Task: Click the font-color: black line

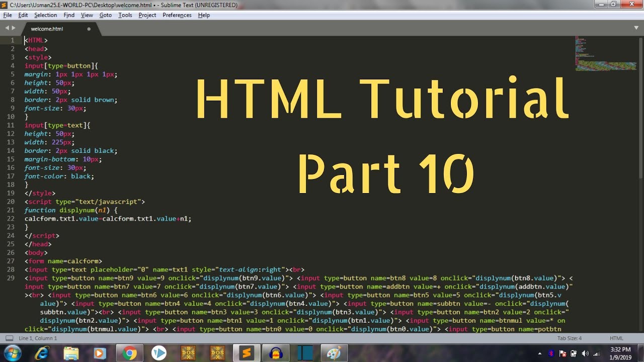Action: [59, 176]
